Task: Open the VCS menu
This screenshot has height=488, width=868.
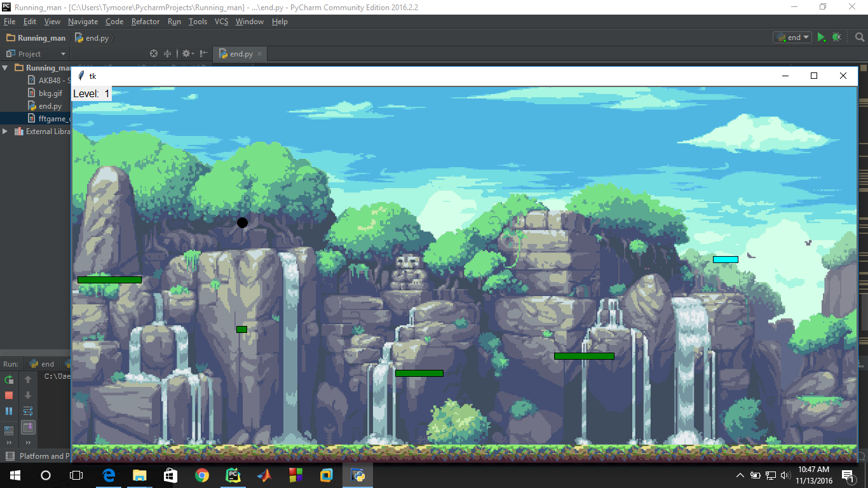Action: pos(221,22)
